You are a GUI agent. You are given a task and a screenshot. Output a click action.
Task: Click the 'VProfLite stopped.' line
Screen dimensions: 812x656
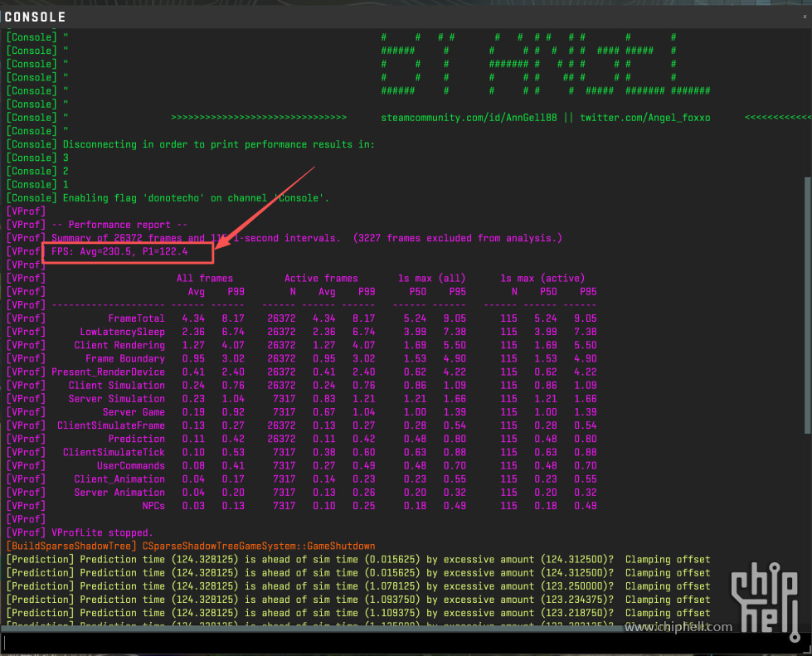(102, 532)
